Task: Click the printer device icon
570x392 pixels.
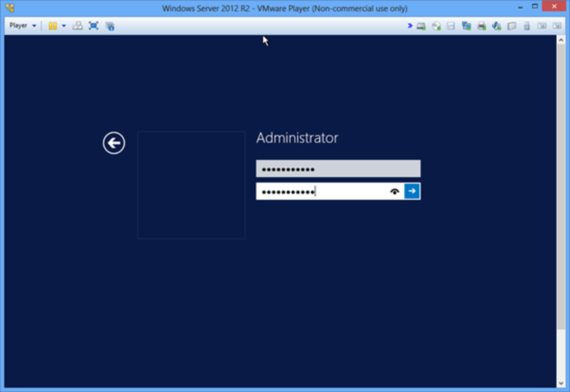Action: [x=481, y=26]
